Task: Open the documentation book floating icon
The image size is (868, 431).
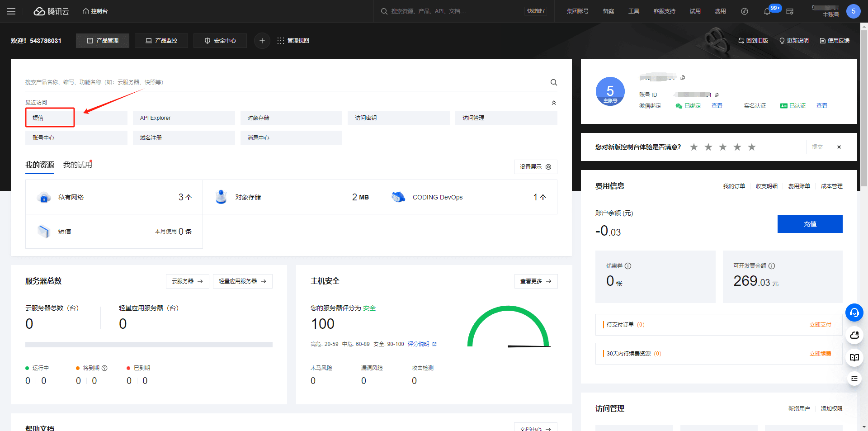Action: [854, 357]
